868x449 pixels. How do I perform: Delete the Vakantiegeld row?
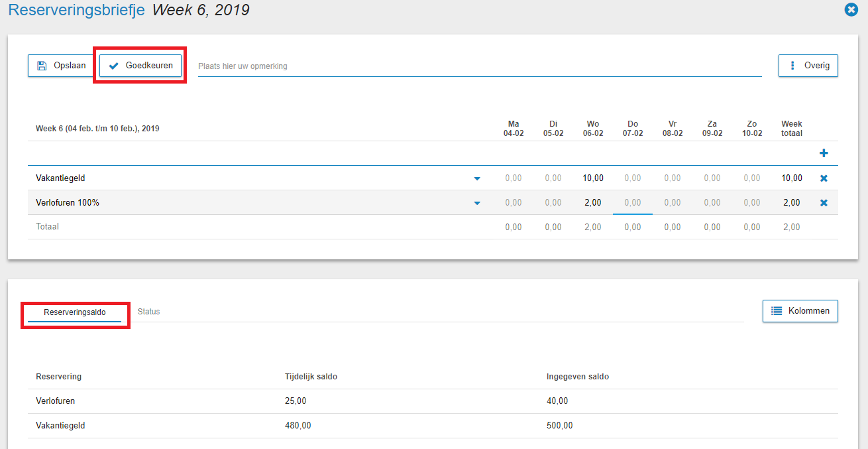click(x=824, y=178)
